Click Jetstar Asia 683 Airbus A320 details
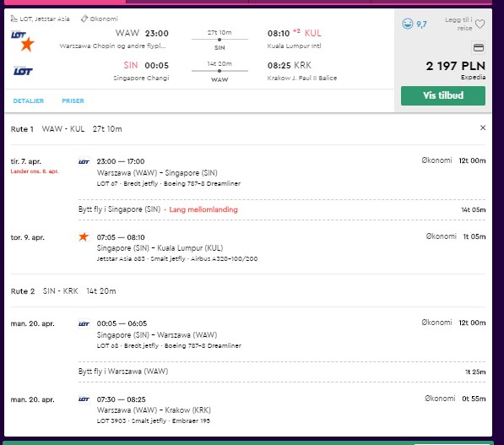 (177, 259)
